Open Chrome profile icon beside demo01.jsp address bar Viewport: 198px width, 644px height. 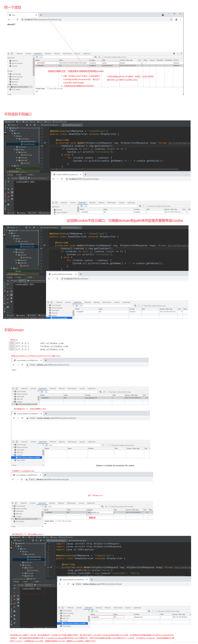tap(176, 19)
